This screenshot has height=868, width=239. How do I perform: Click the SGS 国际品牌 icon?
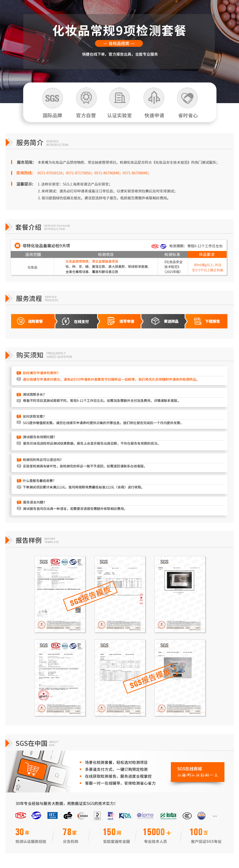coord(52,98)
